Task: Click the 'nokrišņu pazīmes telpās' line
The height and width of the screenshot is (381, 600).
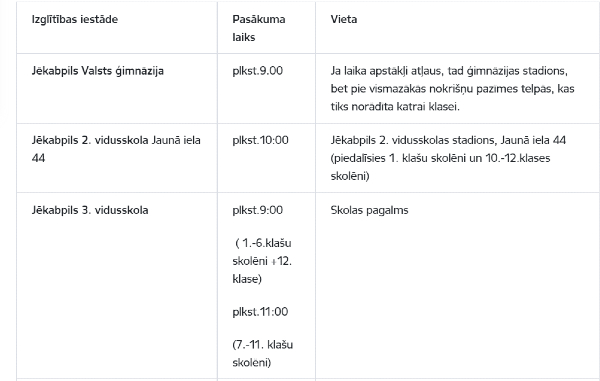Action: coord(452,89)
